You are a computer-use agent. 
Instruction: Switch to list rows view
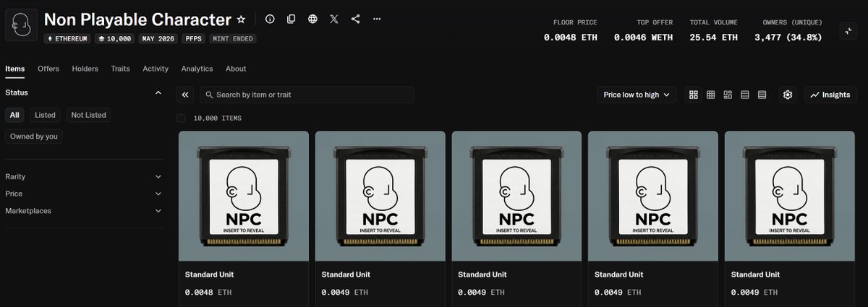pos(744,95)
